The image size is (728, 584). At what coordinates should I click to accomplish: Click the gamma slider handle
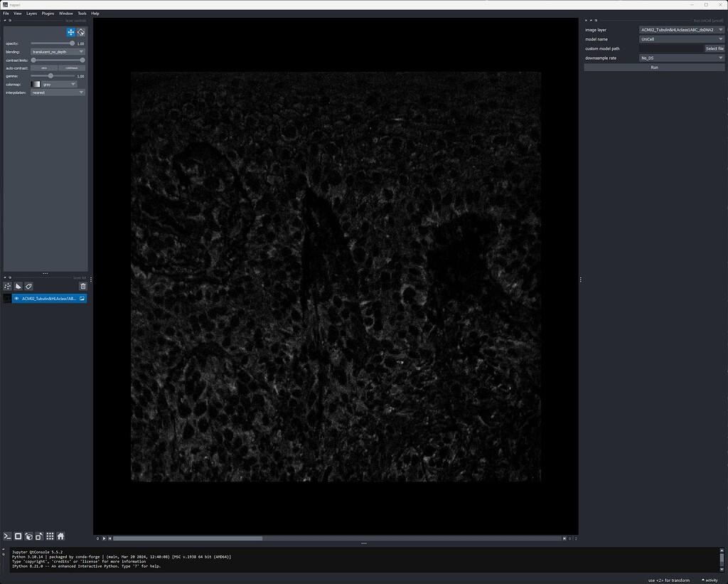pyautogui.click(x=50, y=75)
